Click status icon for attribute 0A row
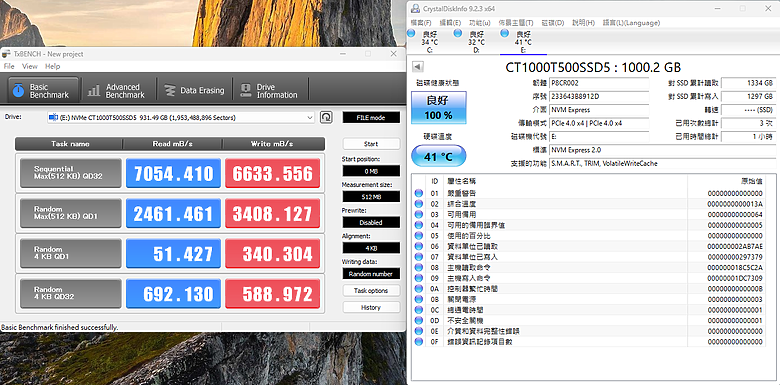This screenshot has width=780, height=385. [x=418, y=289]
